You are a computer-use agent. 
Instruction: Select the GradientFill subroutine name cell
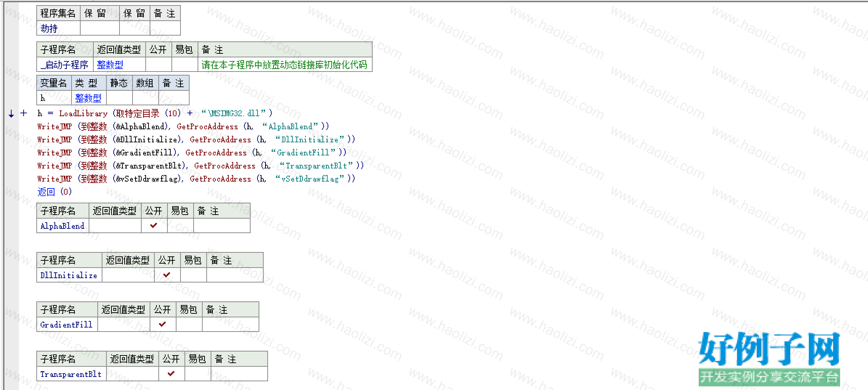pyautogui.click(x=67, y=324)
